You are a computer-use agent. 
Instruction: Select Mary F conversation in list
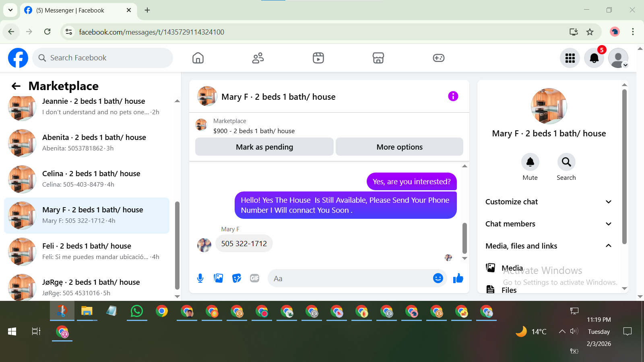click(87, 215)
